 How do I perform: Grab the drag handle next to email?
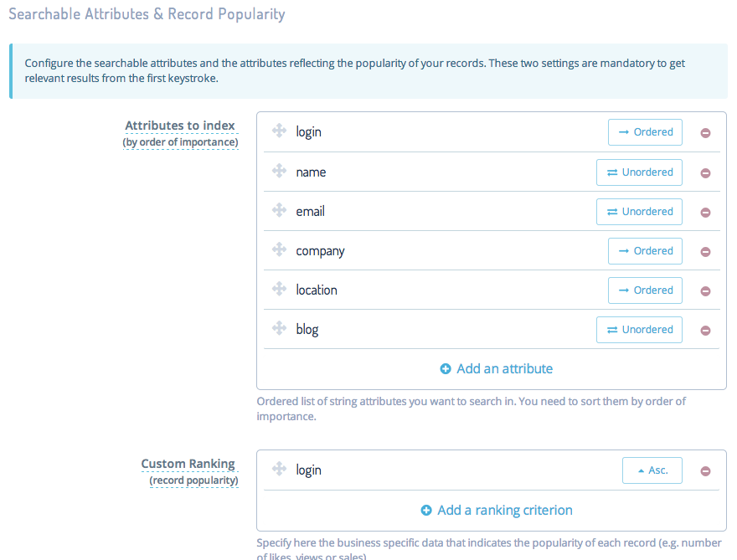pos(278,211)
